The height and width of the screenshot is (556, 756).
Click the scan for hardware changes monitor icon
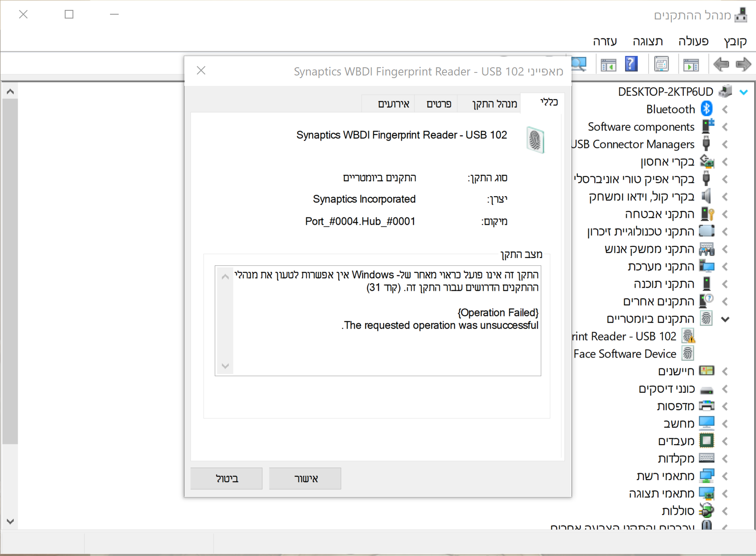point(579,64)
